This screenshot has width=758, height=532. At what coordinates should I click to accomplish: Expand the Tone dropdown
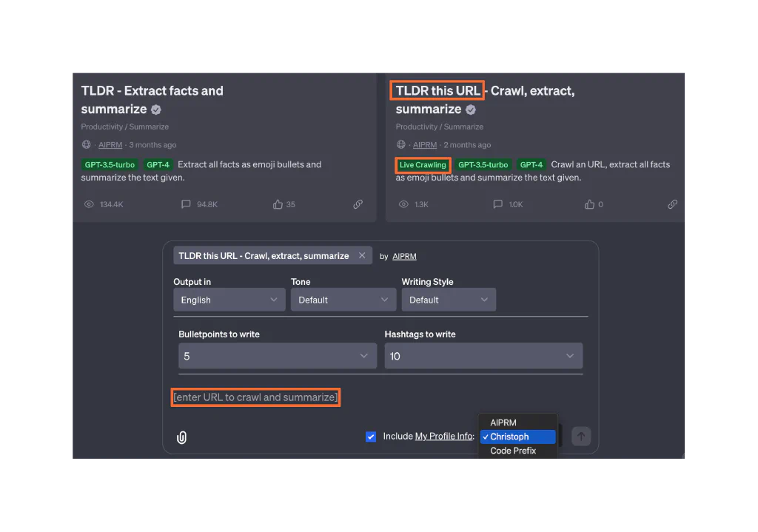tap(343, 300)
